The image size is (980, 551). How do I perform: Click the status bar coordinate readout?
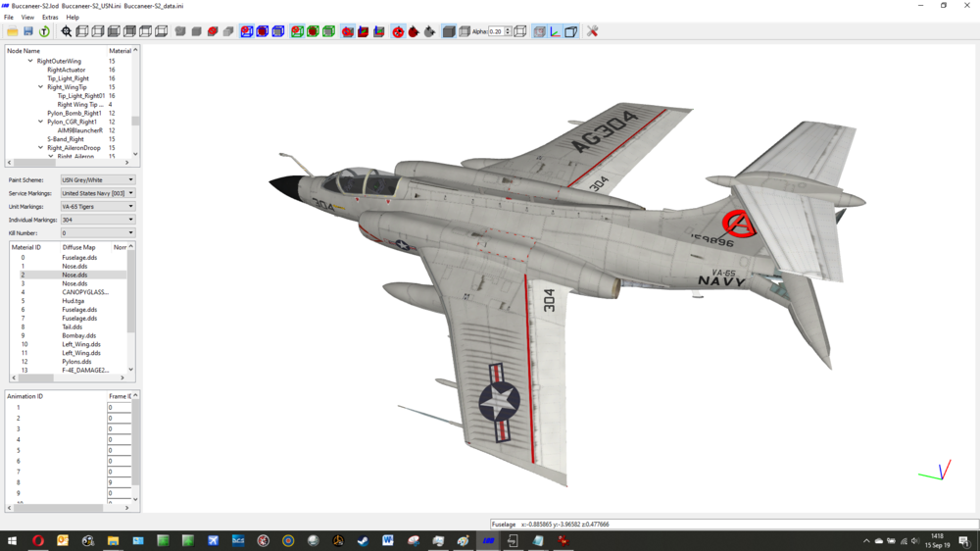pos(565,525)
